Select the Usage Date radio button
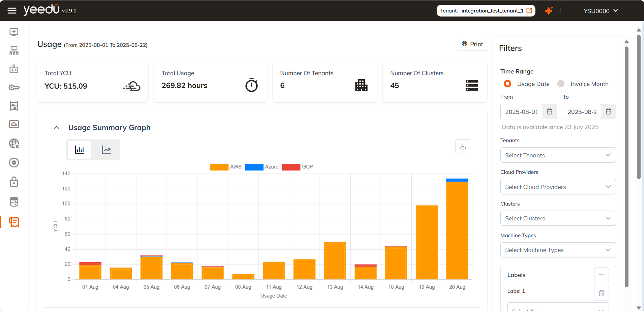 507,84
